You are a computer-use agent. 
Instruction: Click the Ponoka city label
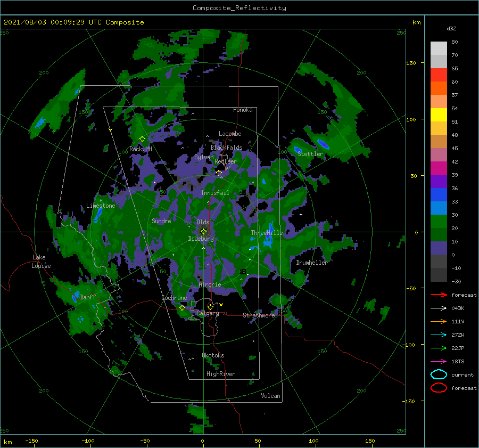tap(243, 110)
